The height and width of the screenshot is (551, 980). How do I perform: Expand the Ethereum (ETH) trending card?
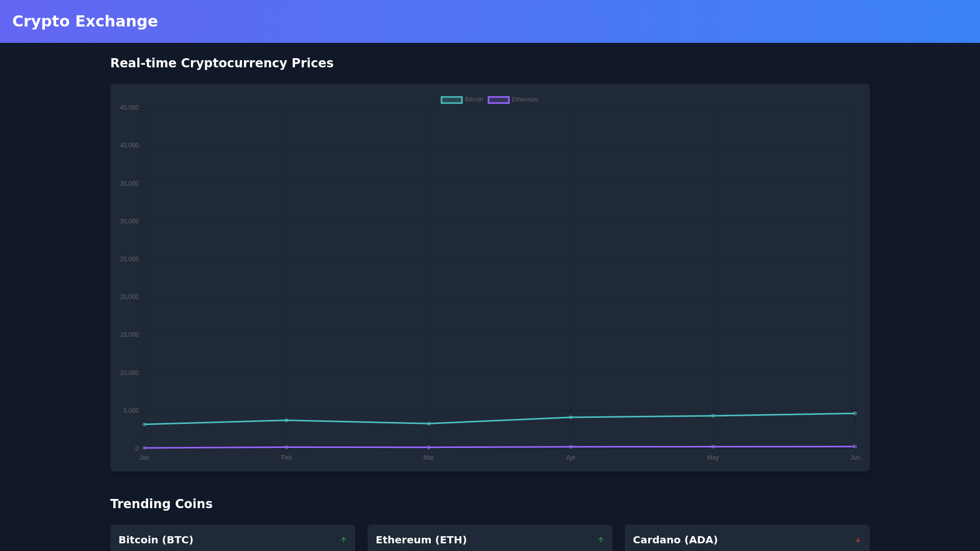(x=490, y=539)
